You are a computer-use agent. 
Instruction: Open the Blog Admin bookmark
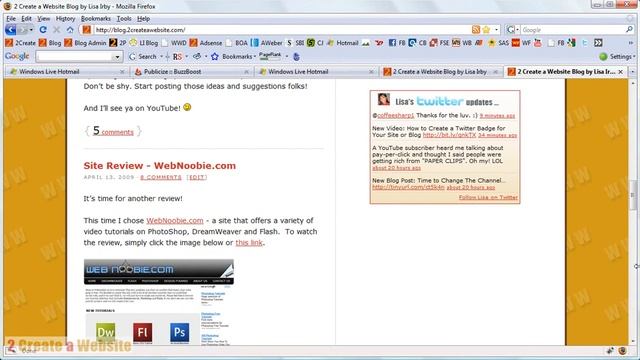point(85,43)
